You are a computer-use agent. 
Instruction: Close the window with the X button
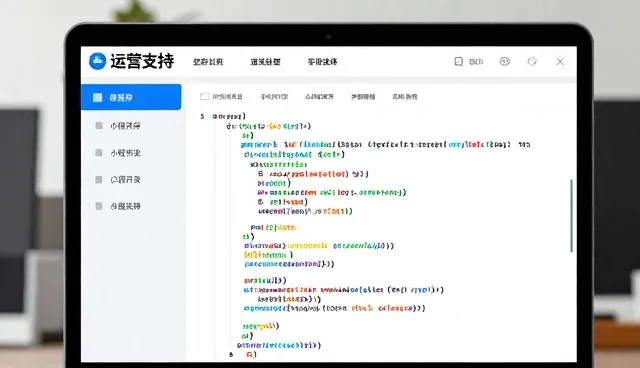point(560,61)
